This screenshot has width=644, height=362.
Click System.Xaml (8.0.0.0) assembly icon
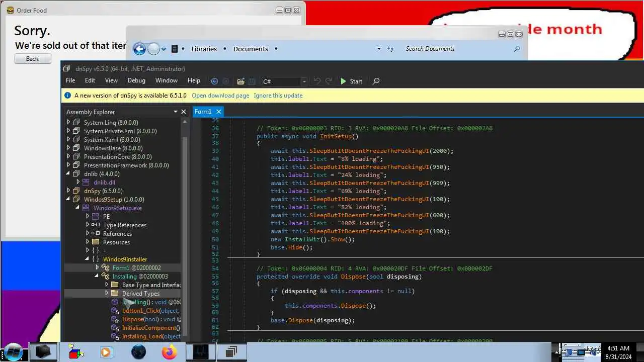click(76, 139)
